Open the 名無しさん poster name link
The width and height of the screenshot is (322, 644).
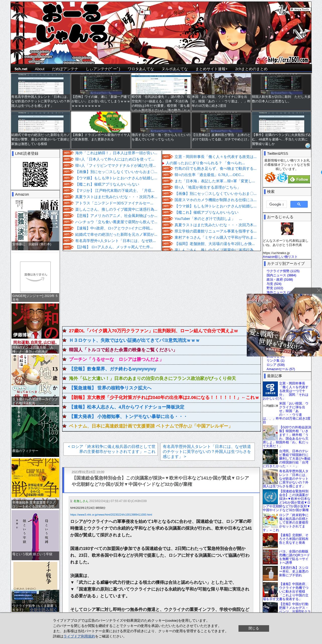[81, 501]
